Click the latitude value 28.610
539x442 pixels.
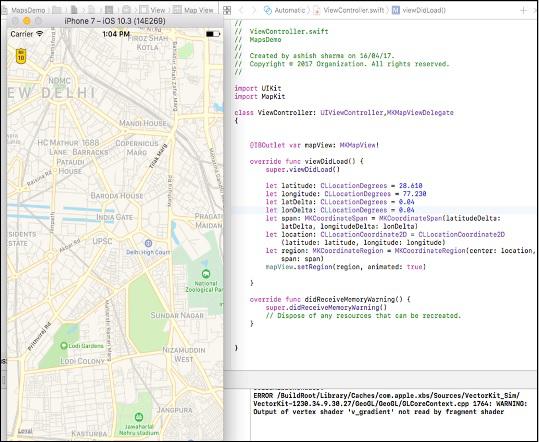tap(410, 186)
